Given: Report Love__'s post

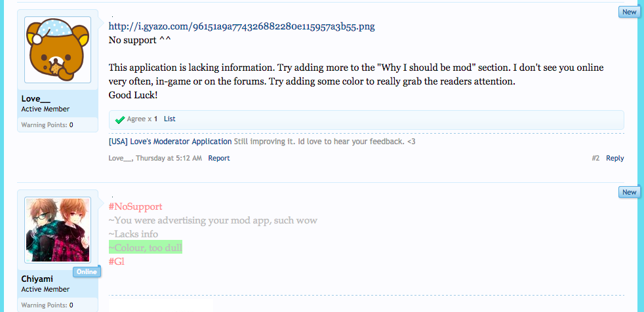Looking at the screenshot, I should tap(219, 158).
